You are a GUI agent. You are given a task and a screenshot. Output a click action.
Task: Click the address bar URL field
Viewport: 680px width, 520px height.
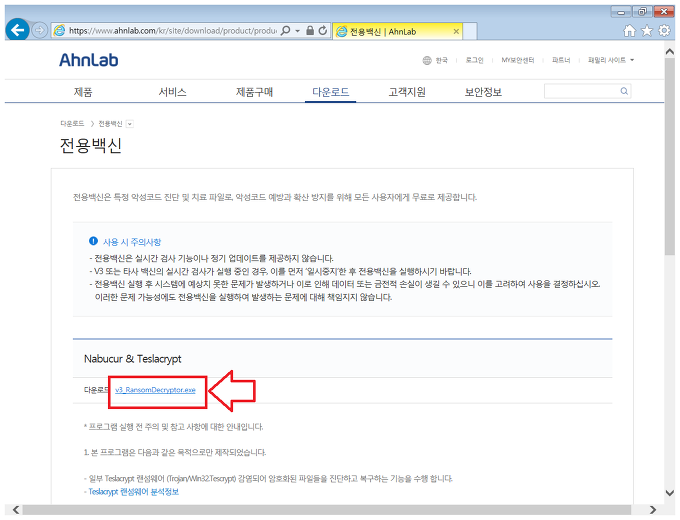173,31
